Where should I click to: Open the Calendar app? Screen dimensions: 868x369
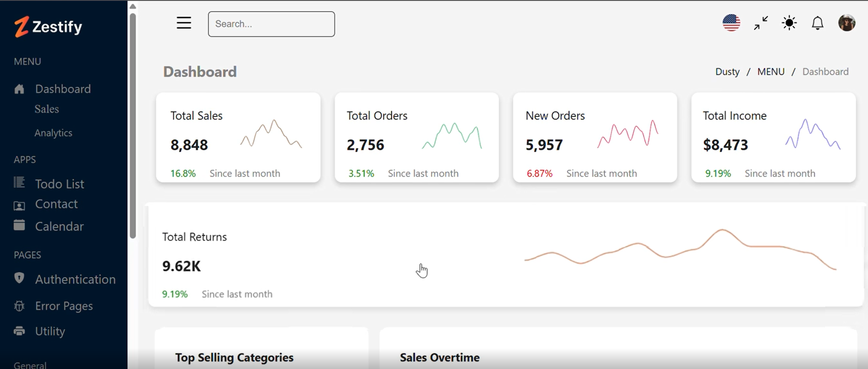pos(59,226)
